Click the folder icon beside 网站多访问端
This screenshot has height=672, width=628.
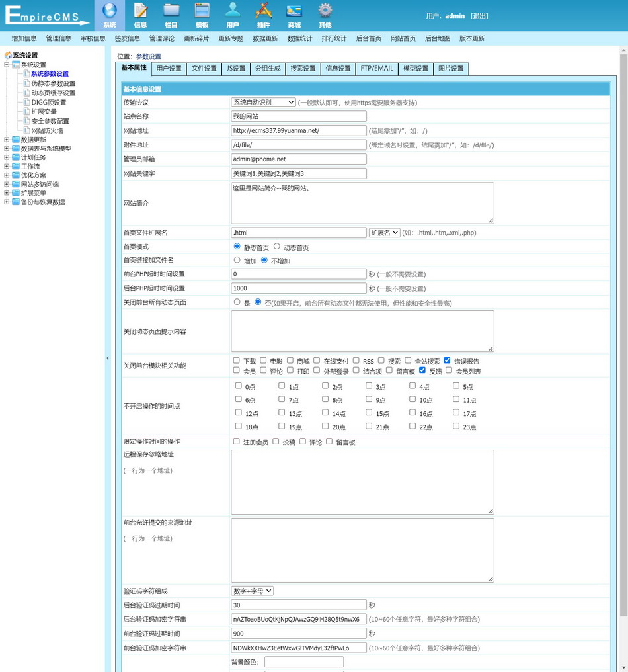(16, 185)
